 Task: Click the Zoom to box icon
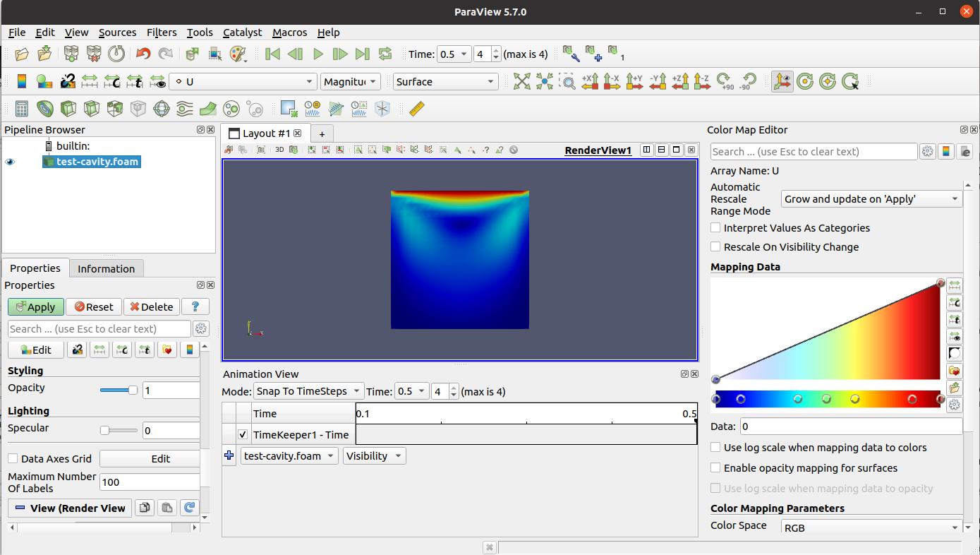pos(567,82)
